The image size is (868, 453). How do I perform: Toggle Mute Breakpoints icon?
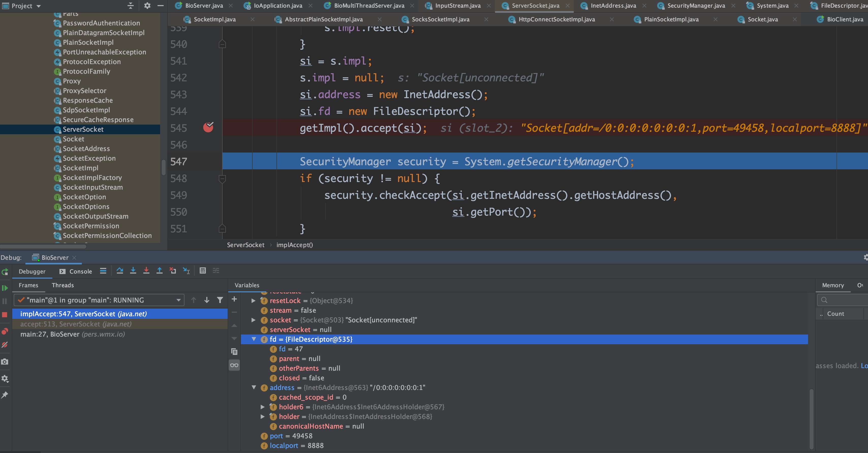click(5, 344)
